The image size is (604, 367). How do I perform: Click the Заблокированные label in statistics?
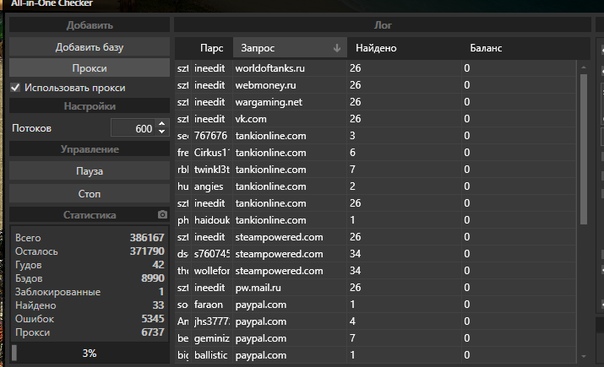(58, 292)
